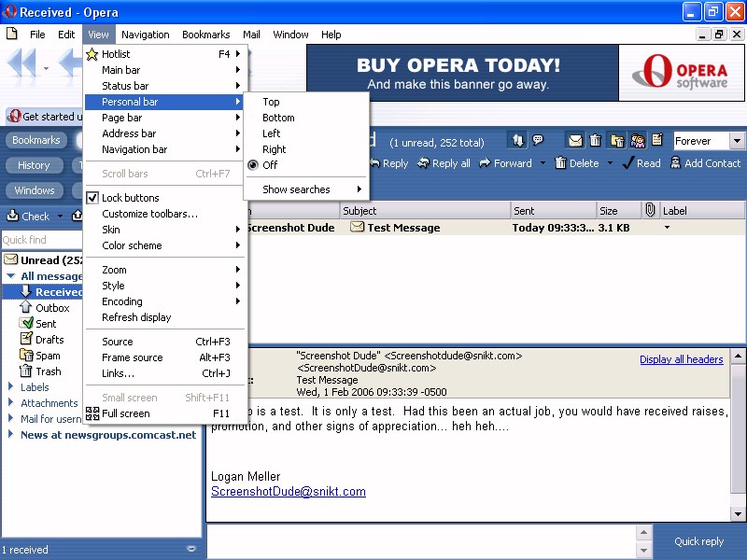Click the rewind double-arrow navigation icon
The width and height of the screenshot is (747, 560).
point(21,63)
